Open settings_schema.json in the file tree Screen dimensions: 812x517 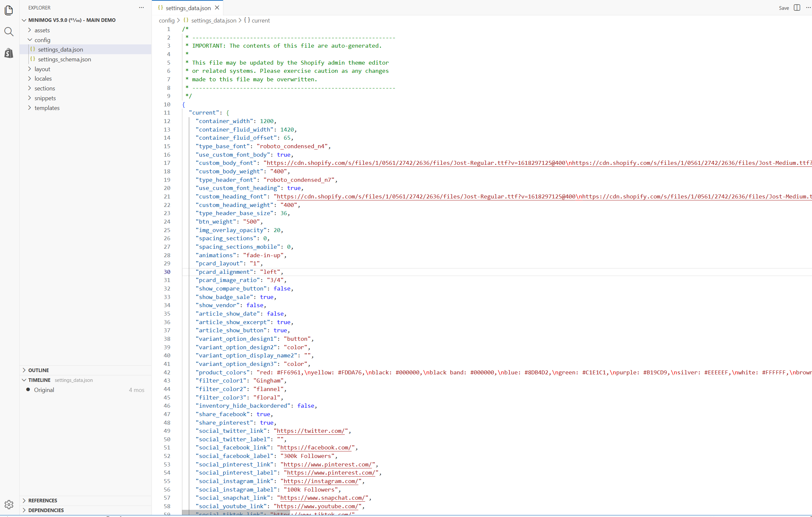[64, 59]
